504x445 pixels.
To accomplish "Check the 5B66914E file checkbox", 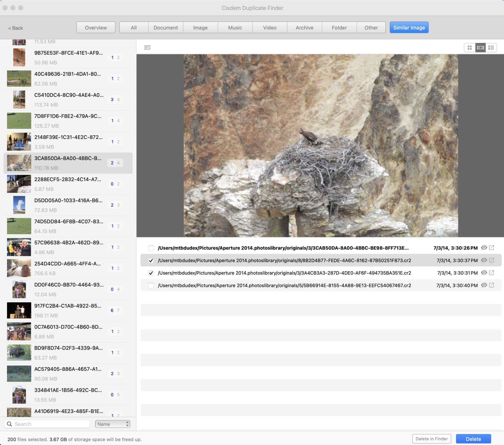I will (x=151, y=285).
